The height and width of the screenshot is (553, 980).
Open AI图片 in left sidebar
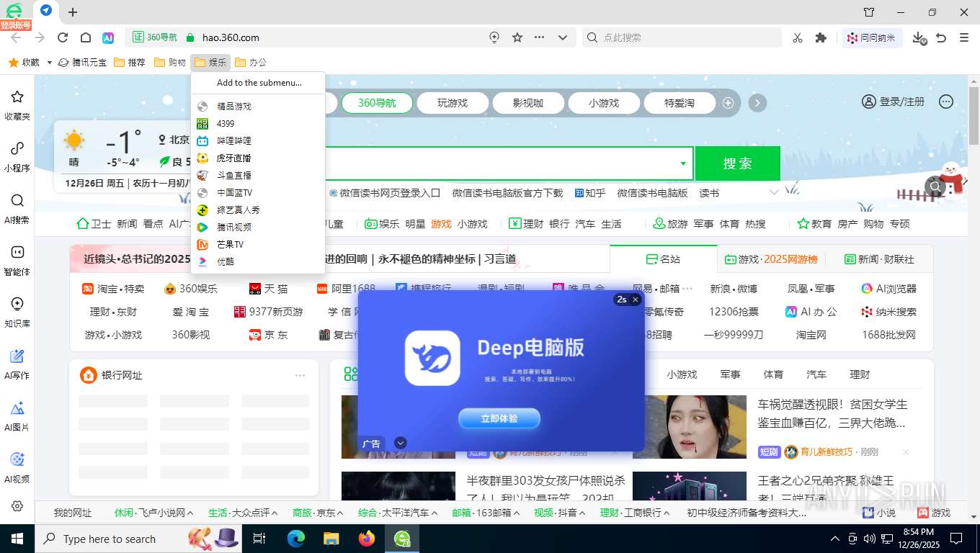click(17, 416)
